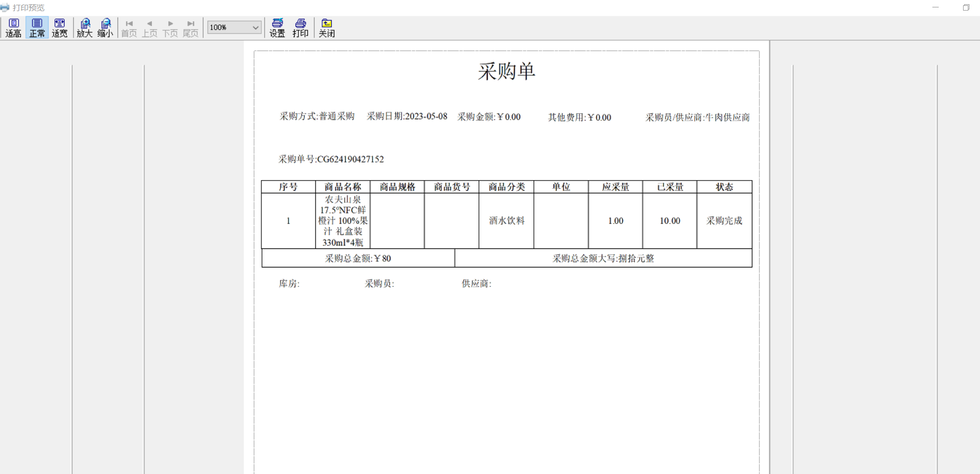Viewport: 980px width, 474px height.
Task: Click the 商品名称 column header
Action: [343, 187]
